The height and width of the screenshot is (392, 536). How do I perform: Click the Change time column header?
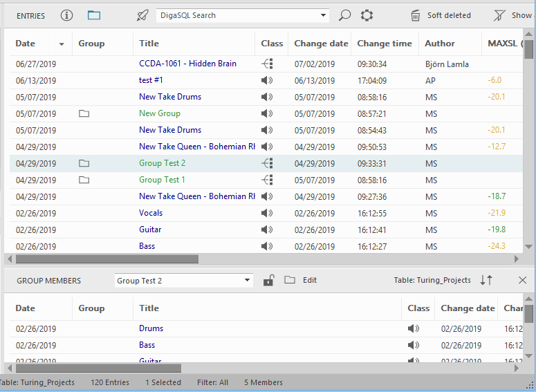[384, 43]
